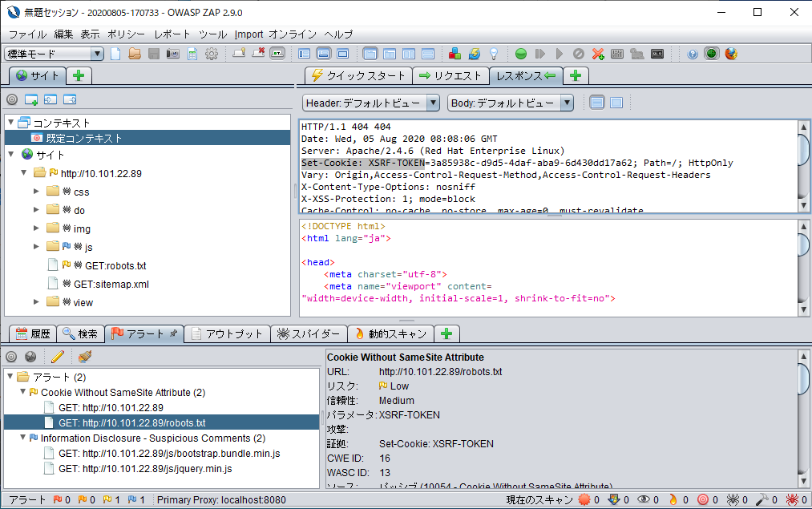Screen dimensions: 812x509
Task: Select GET: bootstrap.bundle.min.js alert entry
Action: pyautogui.click(x=169, y=454)
